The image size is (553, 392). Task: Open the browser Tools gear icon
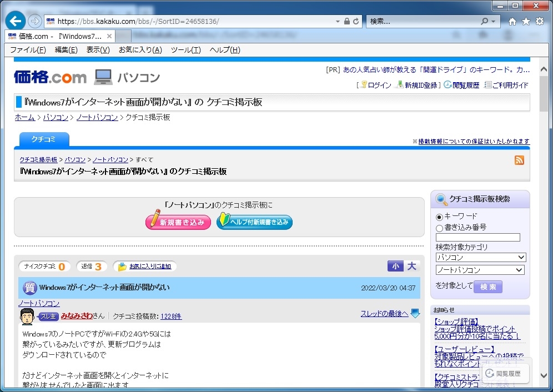tap(540, 22)
